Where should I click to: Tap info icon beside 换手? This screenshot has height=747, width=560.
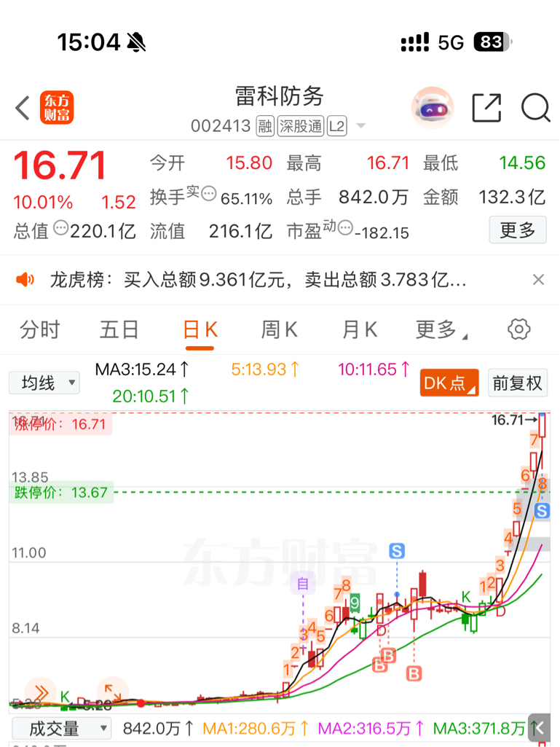tap(208, 194)
